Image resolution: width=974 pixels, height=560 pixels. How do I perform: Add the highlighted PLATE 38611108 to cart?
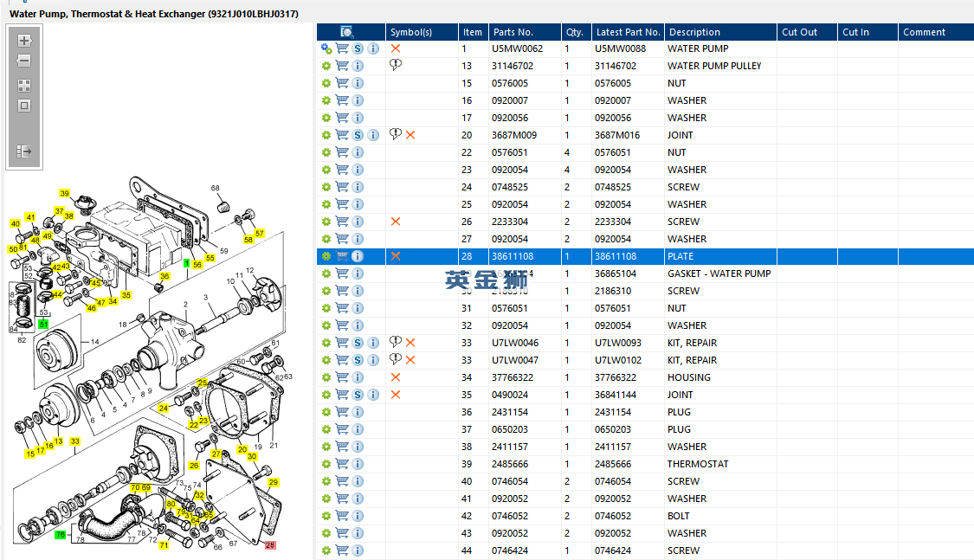pos(342,256)
